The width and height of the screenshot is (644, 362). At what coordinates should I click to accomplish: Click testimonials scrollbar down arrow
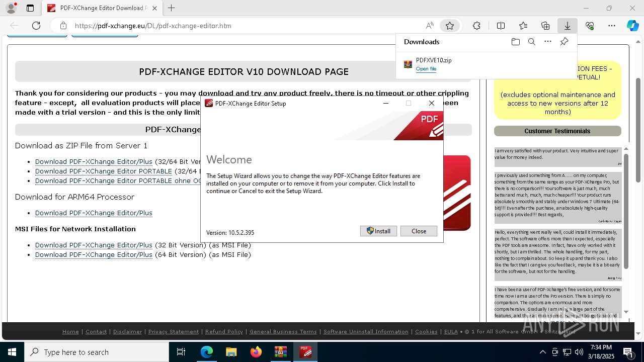coord(626,312)
